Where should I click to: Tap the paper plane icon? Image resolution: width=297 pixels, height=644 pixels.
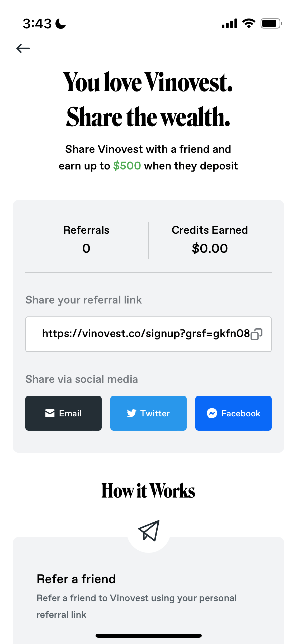point(149,531)
